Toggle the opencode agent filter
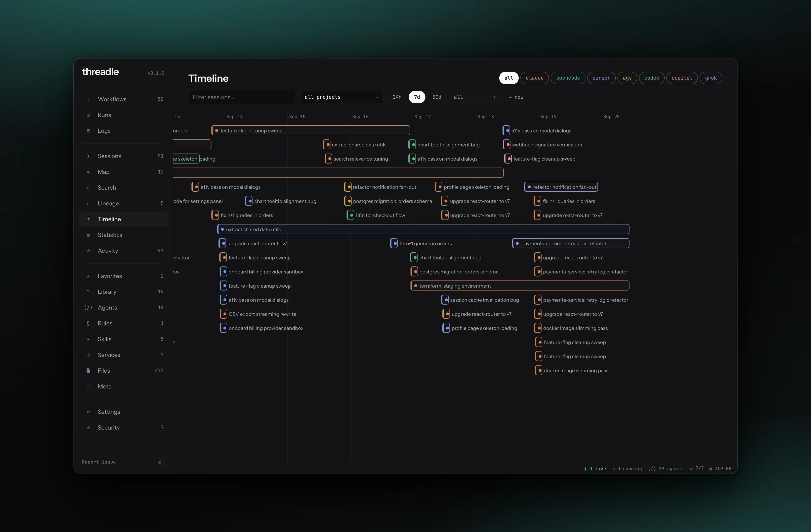The width and height of the screenshot is (811, 532). [568, 78]
